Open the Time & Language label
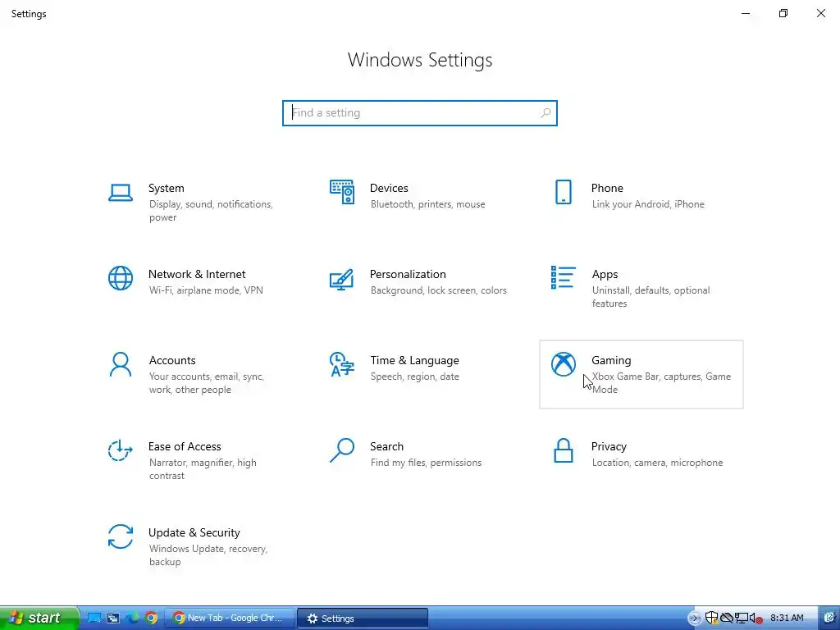Viewport: 840px width, 630px height. coord(414,361)
